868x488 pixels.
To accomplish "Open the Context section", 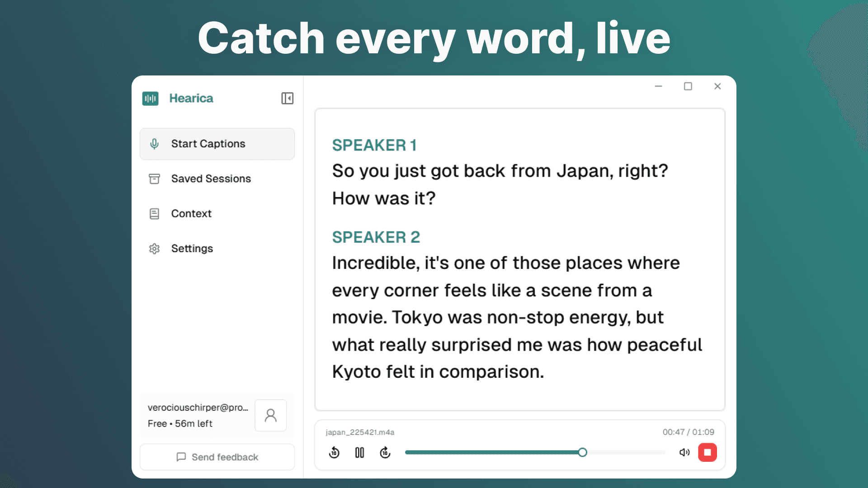I will point(191,213).
